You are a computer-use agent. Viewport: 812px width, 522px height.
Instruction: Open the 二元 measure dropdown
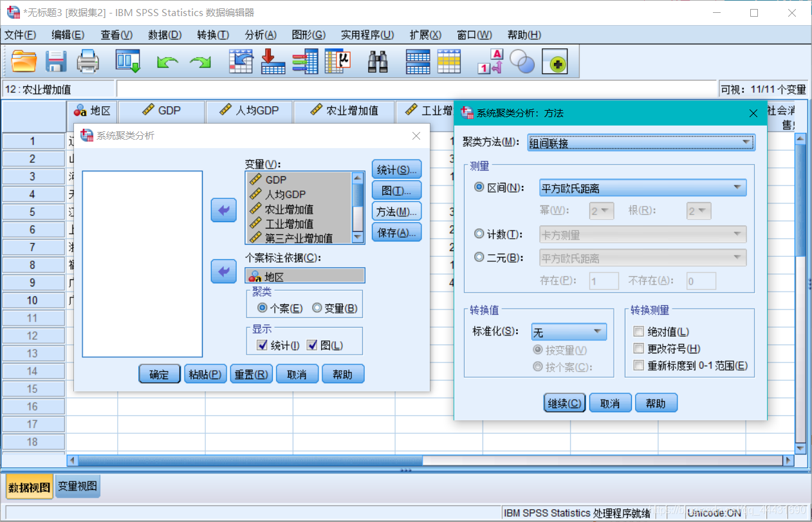643,257
